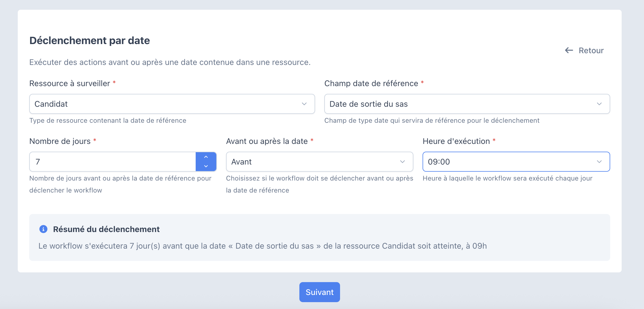The height and width of the screenshot is (309, 644).
Task: Click the chevron in the Candidat select box
Action: (304, 104)
